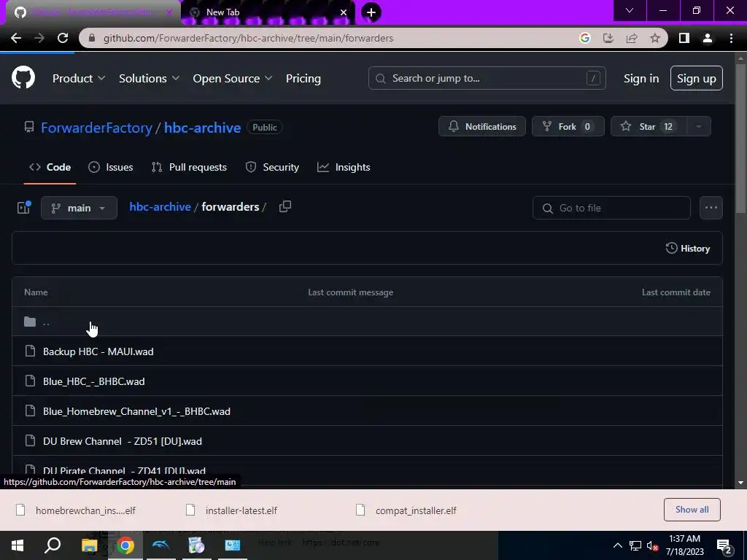Click the Notifications button

[482, 127]
